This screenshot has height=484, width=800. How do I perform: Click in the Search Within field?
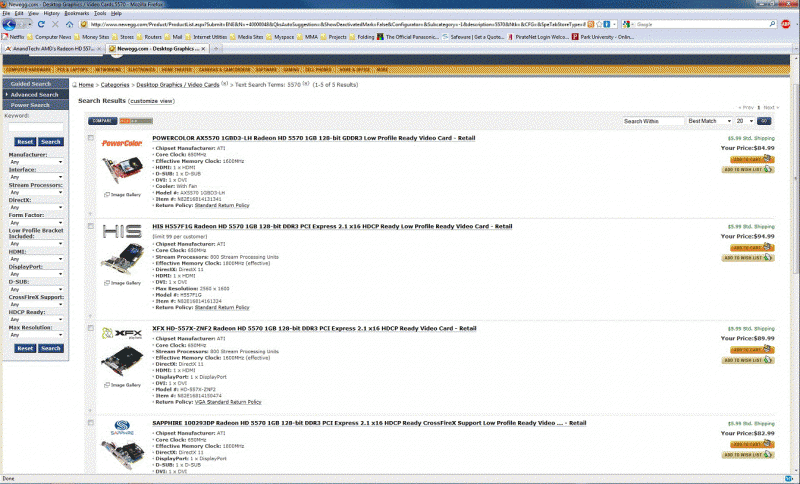(x=653, y=121)
